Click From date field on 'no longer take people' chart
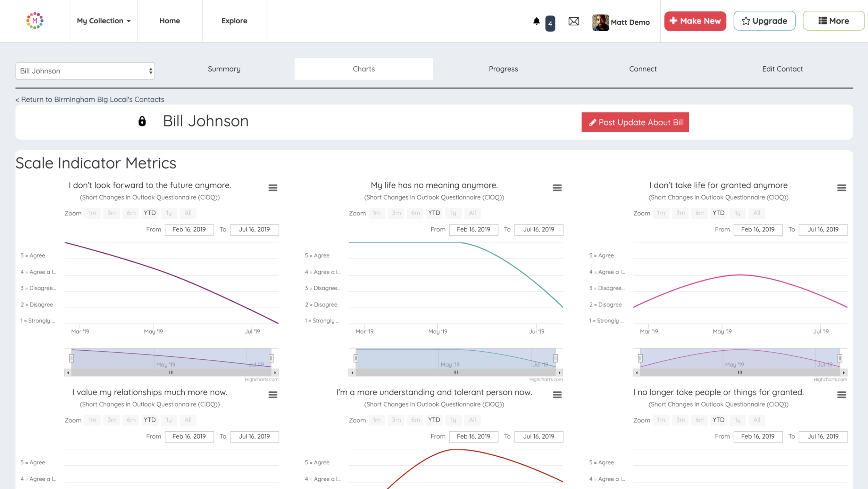 [x=758, y=437]
